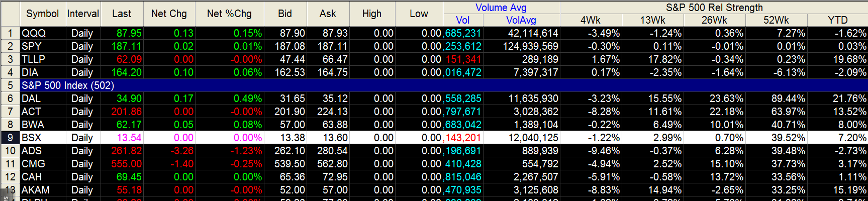The image size is (868, 201).
Task: Click the Interval cell for SPY
Action: [82, 46]
